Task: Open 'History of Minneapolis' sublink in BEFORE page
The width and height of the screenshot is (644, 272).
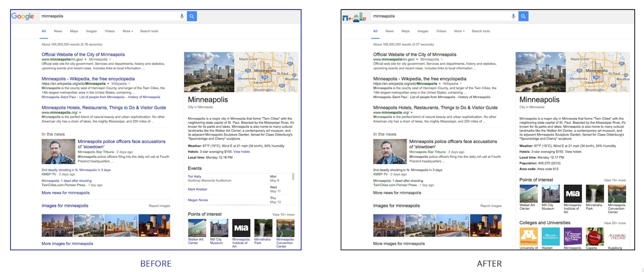Action: pos(144,97)
